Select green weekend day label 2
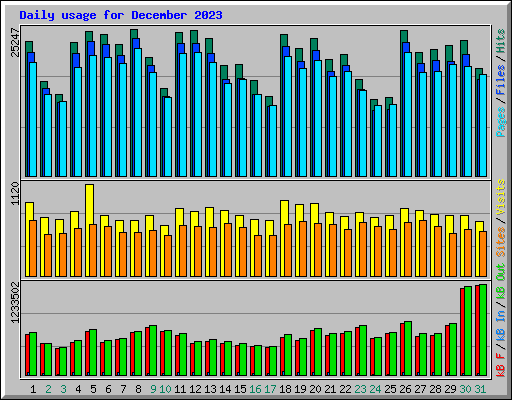 coord(48,389)
